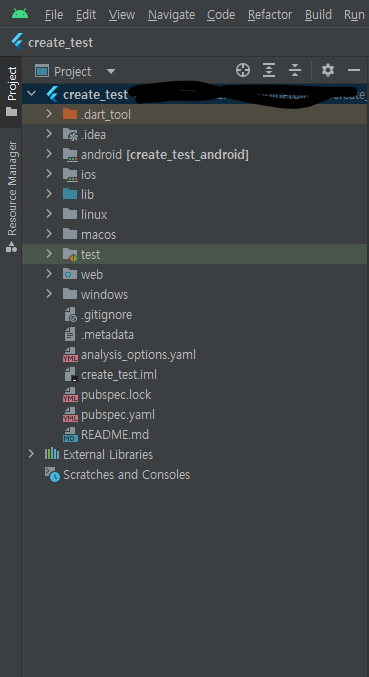The image size is (369, 677).
Task: Click the Flutter icon of create_test root
Action: 53,94
